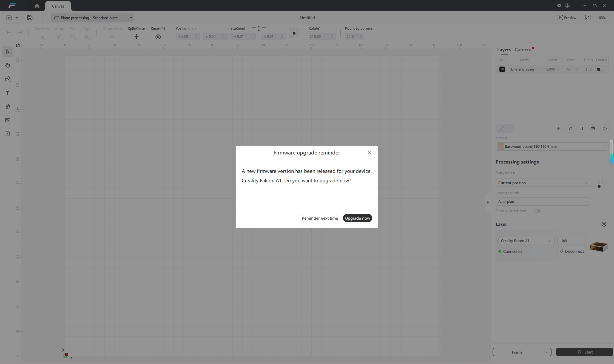Open the 10W laser power dropdown
The image size is (614, 364).
pos(572,241)
